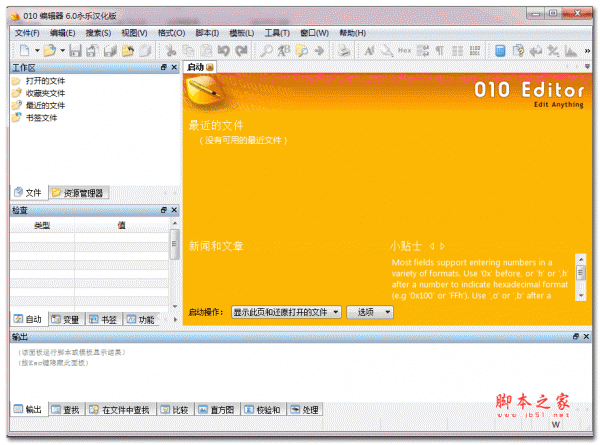Click the inspector vertical scrollbar thumb
The width and height of the screenshot is (600, 445).
coord(174,244)
